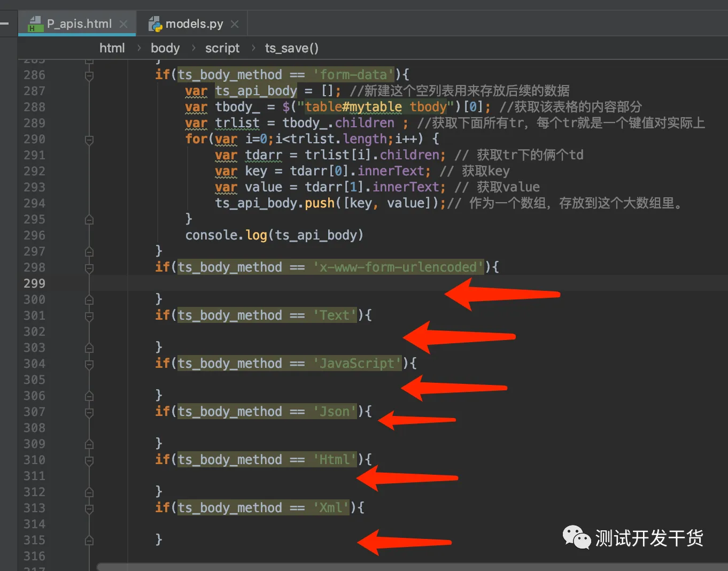Click fold end marker at line 312
728x571 pixels.
tap(89, 492)
